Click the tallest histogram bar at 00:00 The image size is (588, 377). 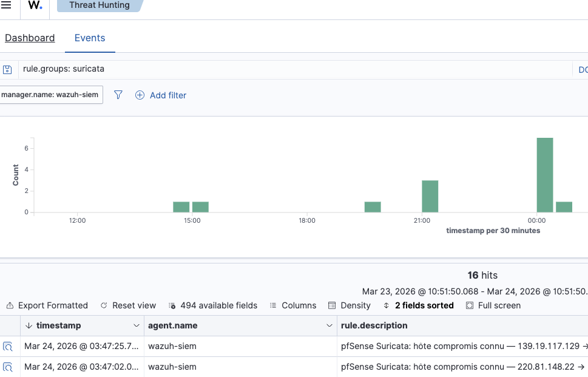pyautogui.click(x=544, y=175)
